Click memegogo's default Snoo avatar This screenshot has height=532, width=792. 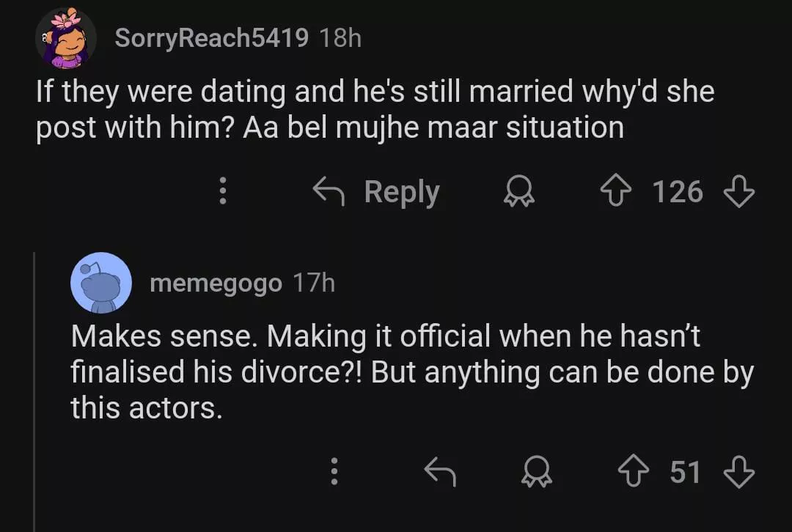[x=101, y=283]
